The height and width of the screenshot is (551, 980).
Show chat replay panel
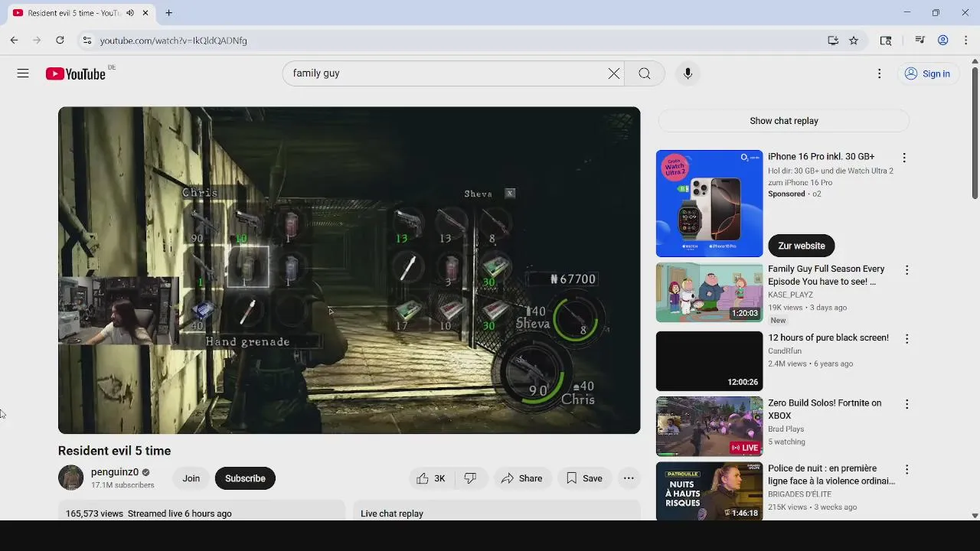(784, 121)
